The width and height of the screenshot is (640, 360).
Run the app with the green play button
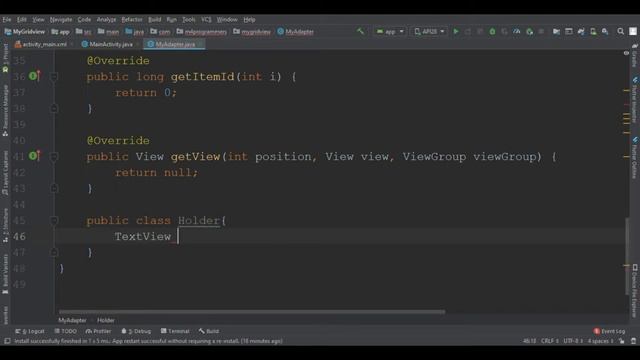click(456, 31)
